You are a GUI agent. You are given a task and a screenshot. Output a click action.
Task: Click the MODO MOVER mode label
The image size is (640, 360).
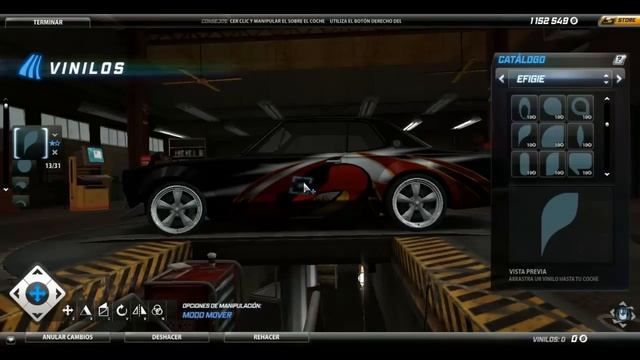point(207,315)
